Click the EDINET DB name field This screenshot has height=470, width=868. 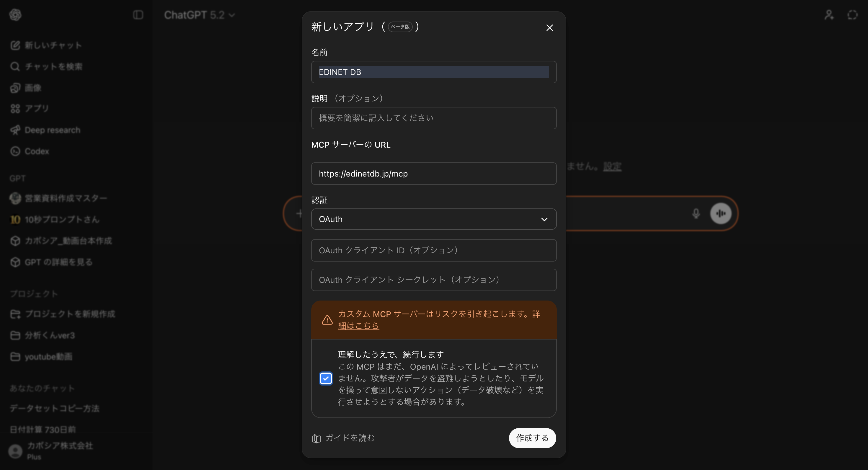434,72
